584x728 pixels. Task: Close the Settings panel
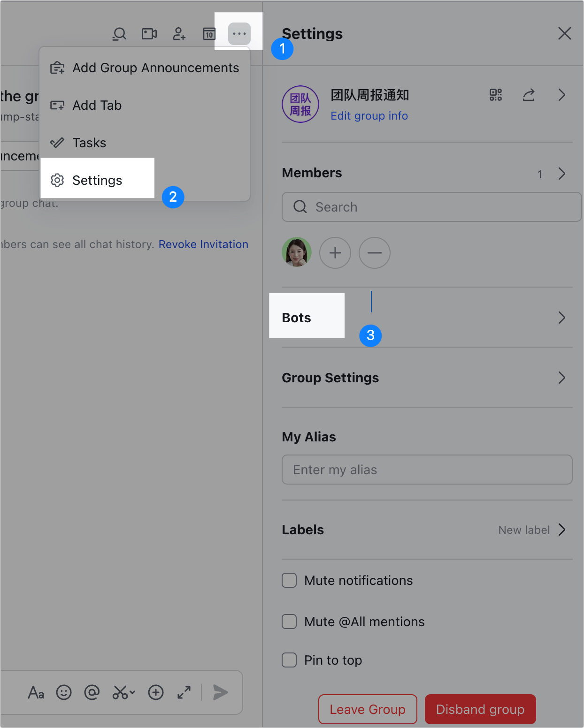(565, 33)
